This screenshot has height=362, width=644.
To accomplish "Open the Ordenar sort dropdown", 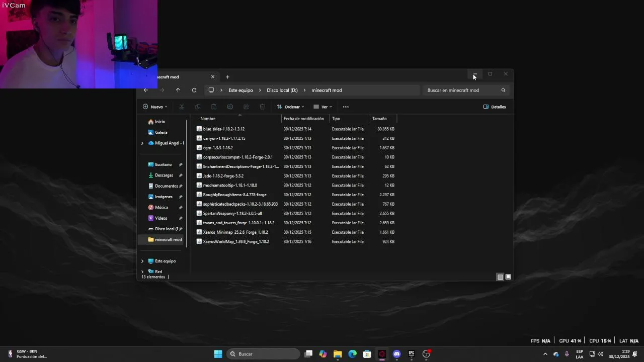I will pyautogui.click(x=290, y=107).
